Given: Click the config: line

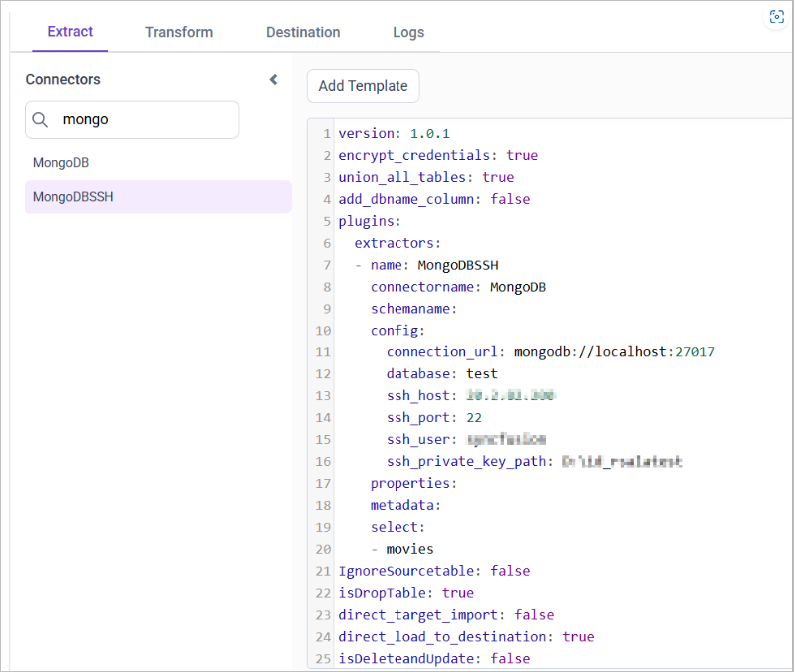Looking at the screenshot, I should [x=397, y=331].
